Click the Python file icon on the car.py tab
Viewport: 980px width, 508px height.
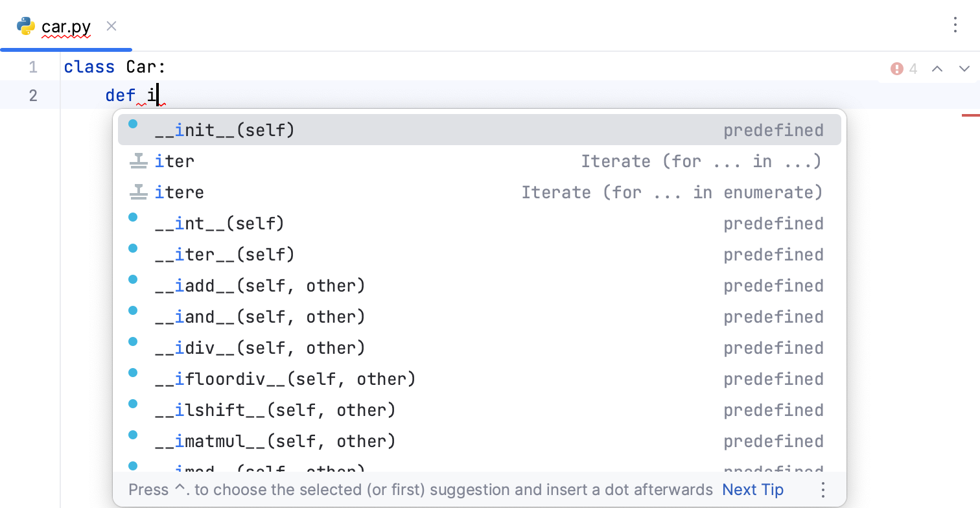tap(25, 27)
